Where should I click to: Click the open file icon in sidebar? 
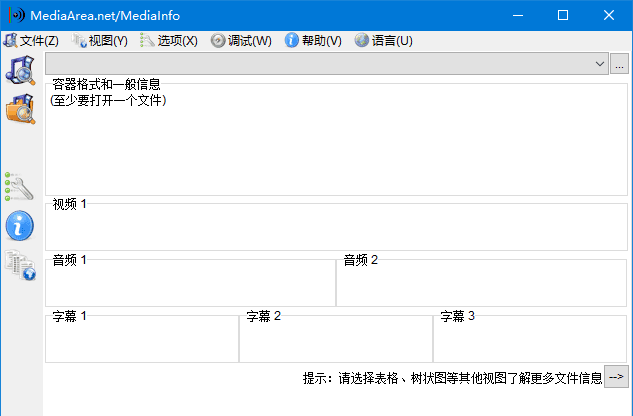[20, 70]
